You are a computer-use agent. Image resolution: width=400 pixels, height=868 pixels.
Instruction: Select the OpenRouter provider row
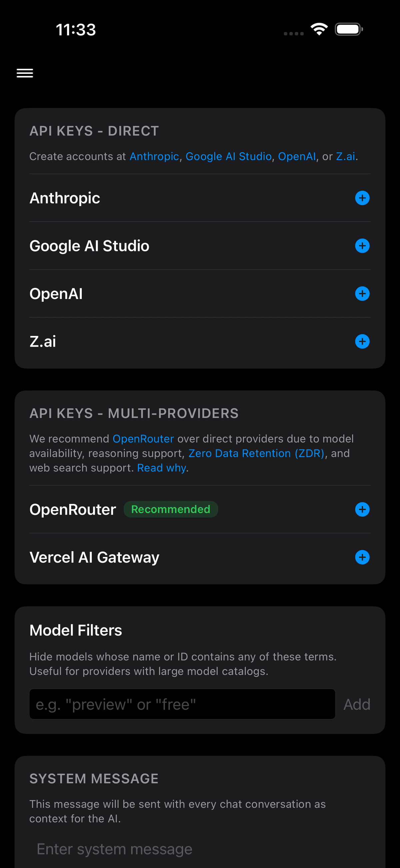(72, 509)
